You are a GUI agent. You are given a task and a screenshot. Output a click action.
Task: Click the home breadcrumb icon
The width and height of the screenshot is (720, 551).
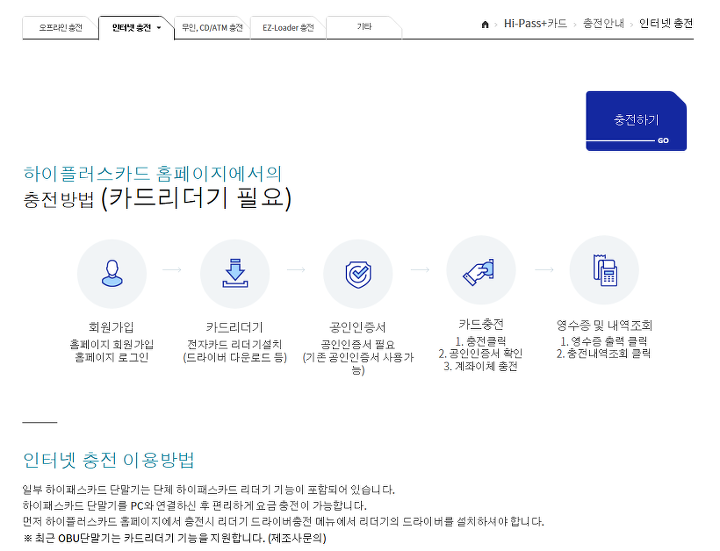coord(485,24)
